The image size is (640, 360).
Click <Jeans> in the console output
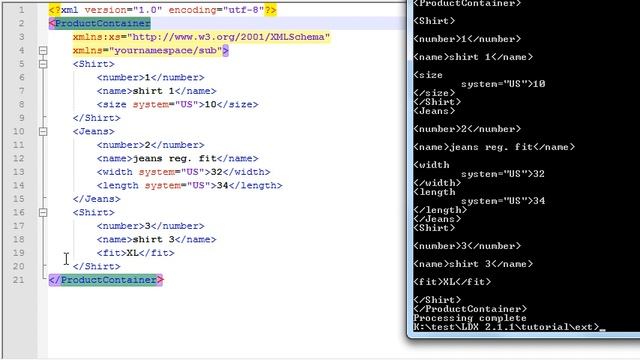(x=434, y=111)
